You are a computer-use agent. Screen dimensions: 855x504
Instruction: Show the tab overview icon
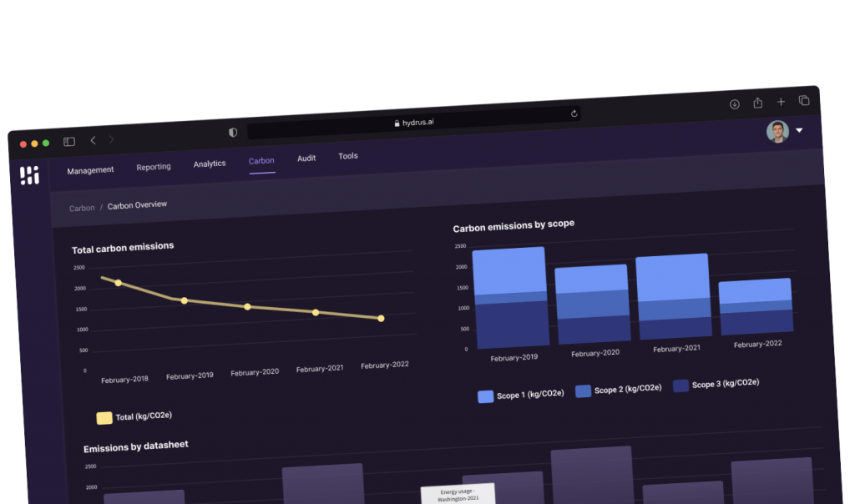point(804,100)
